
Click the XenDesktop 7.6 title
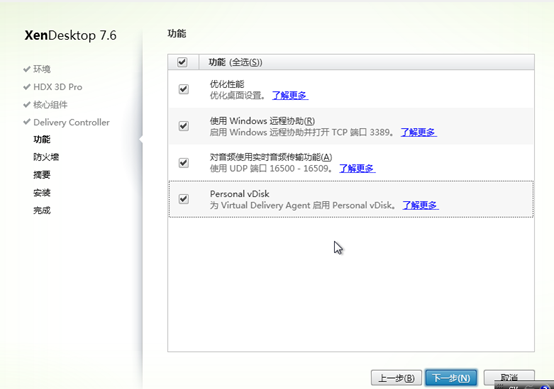click(x=70, y=35)
